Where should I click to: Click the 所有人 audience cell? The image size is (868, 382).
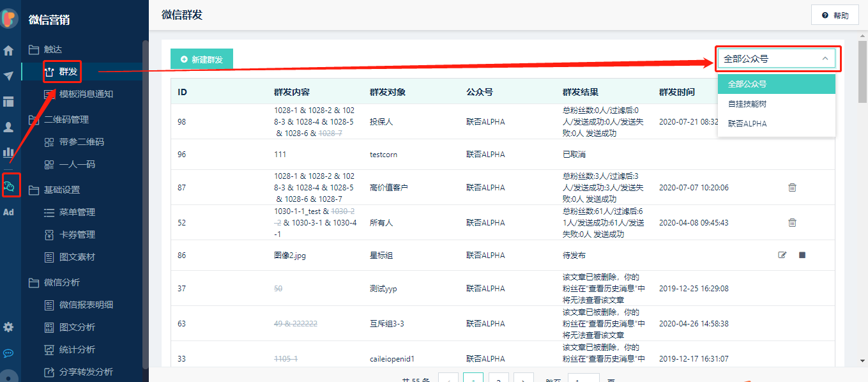click(381, 223)
